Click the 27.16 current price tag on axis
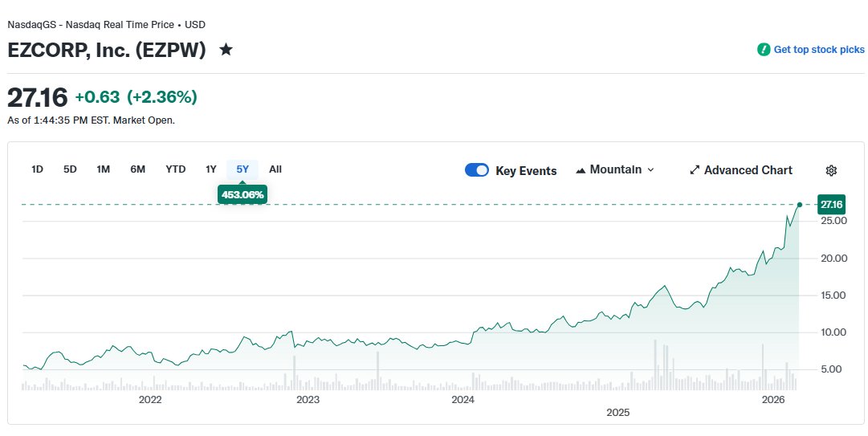 tap(831, 205)
